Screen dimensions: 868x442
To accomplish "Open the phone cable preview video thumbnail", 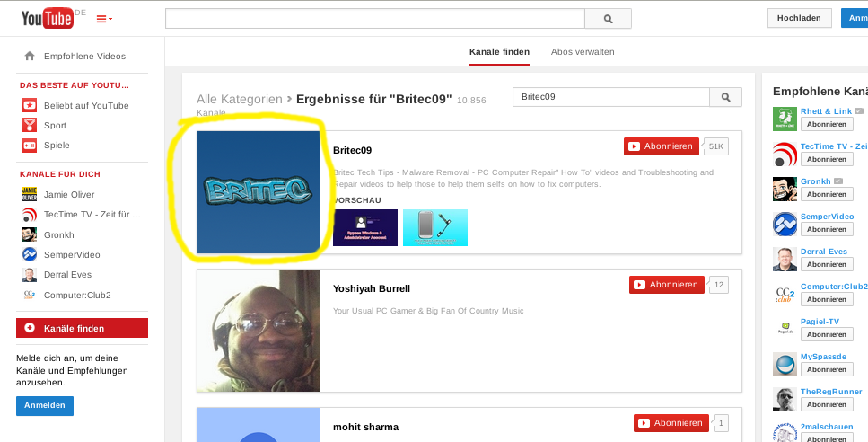I will (435, 227).
